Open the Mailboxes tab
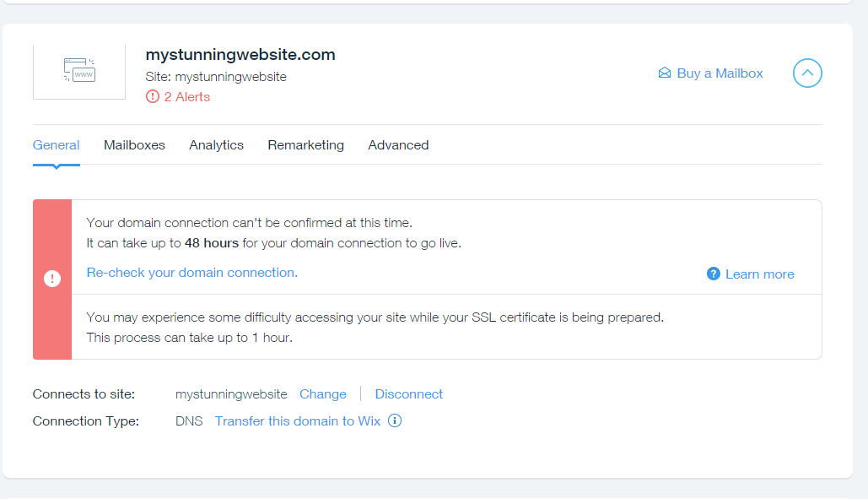 coord(134,145)
